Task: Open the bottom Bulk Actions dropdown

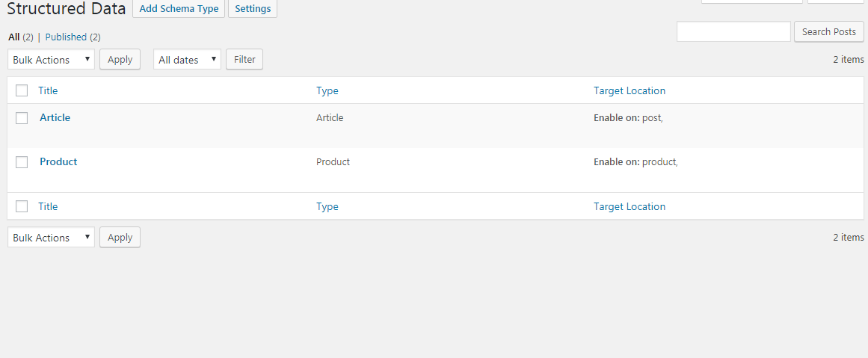Action: pos(51,238)
